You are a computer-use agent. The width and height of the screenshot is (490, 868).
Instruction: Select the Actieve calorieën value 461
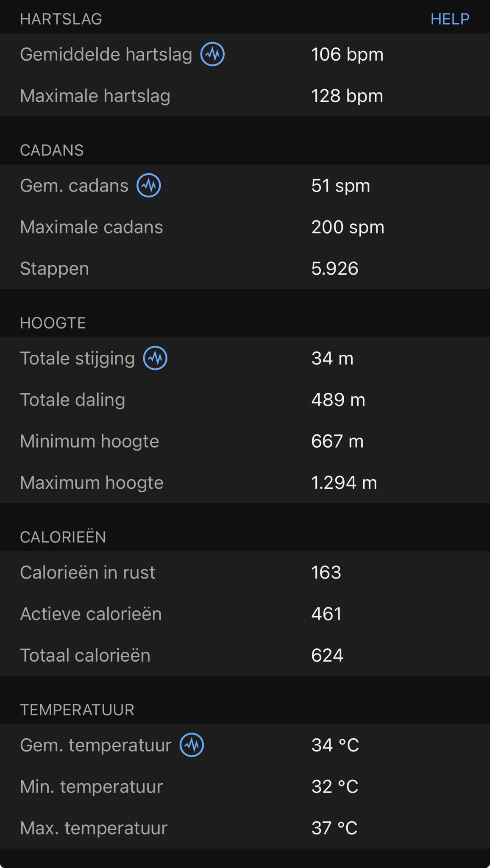[x=326, y=614]
